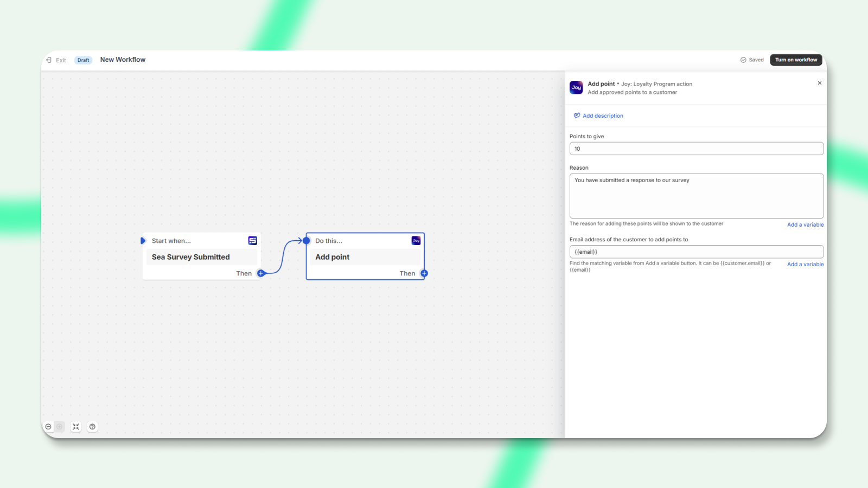
Task: Close the Add point settings panel
Action: [819, 84]
